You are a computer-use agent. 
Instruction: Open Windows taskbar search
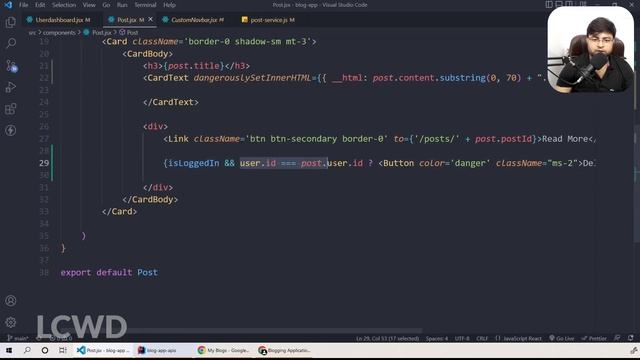(27, 350)
